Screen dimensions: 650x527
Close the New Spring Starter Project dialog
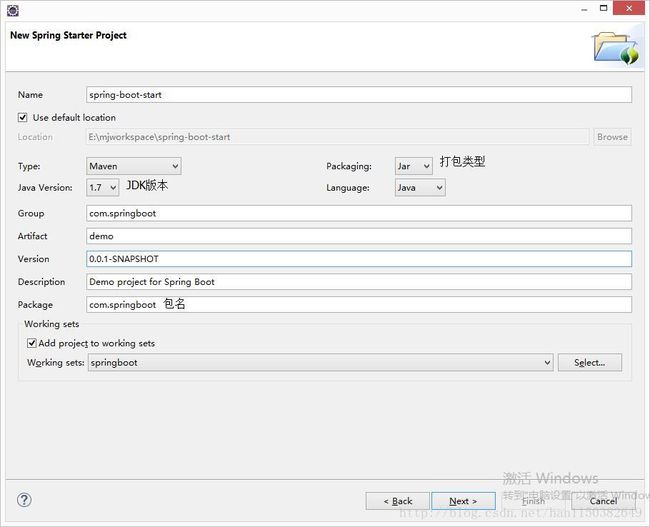coord(629,8)
